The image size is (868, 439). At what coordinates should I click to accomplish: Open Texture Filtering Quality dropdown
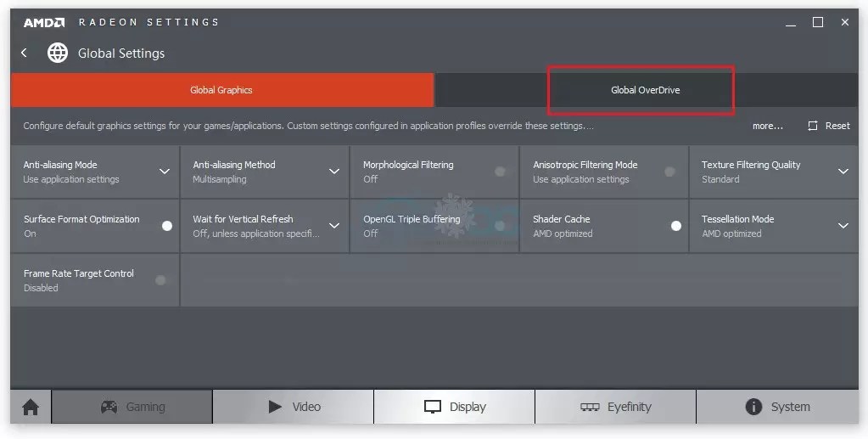tap(843, 172)
